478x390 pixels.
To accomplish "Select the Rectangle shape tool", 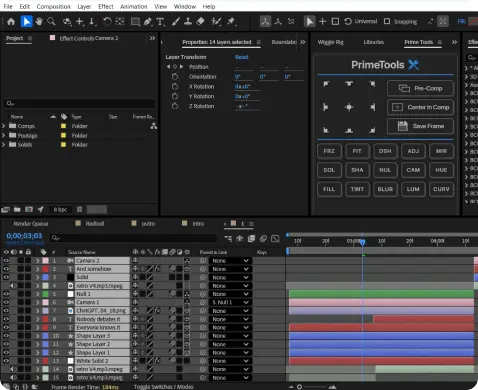I will [135, 22].
